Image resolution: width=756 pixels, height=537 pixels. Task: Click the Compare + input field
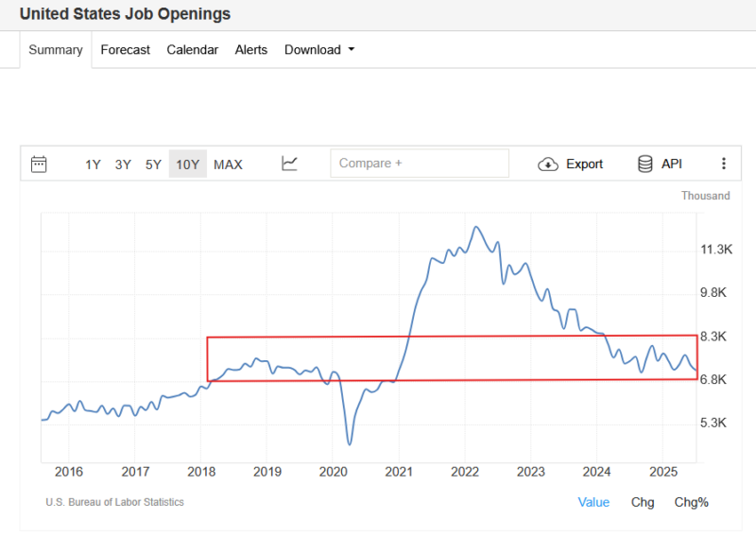(x=419, y=164)
